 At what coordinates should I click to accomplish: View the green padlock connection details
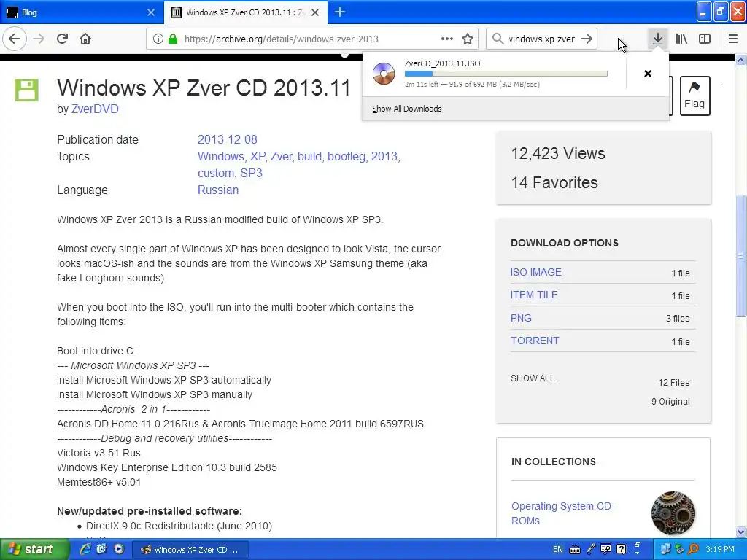[173, 39]
